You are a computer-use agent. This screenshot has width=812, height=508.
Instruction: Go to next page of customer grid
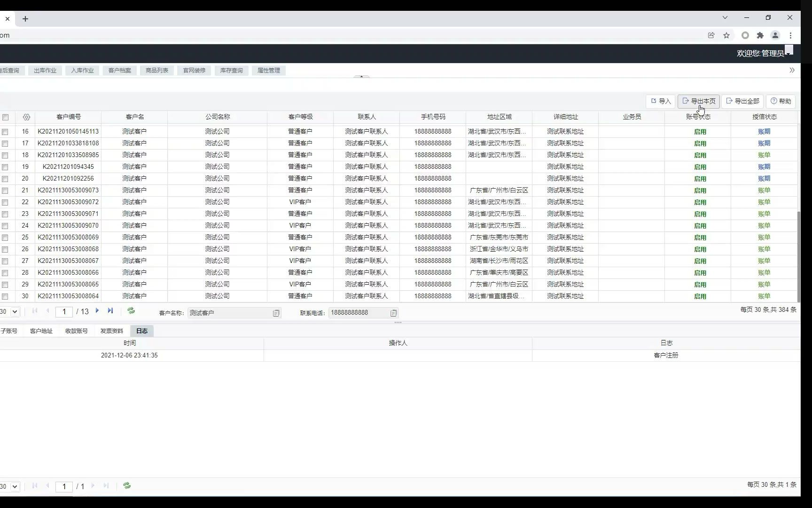click(97, 310)
